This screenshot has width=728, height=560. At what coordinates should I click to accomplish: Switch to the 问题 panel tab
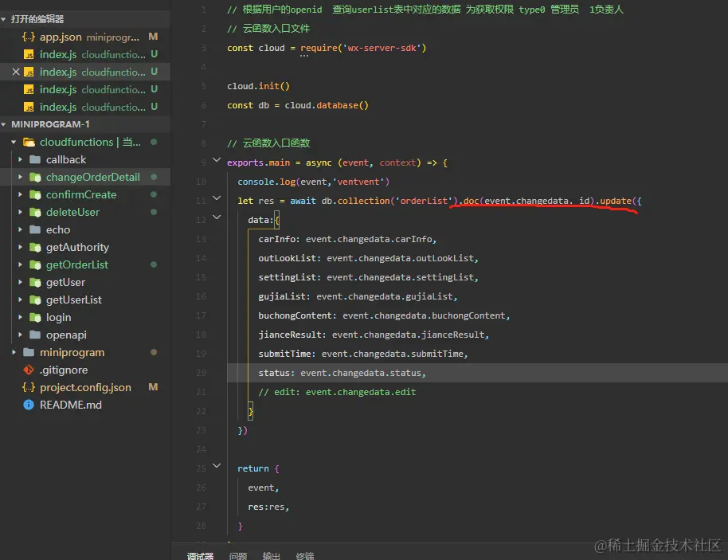point(237,555)
